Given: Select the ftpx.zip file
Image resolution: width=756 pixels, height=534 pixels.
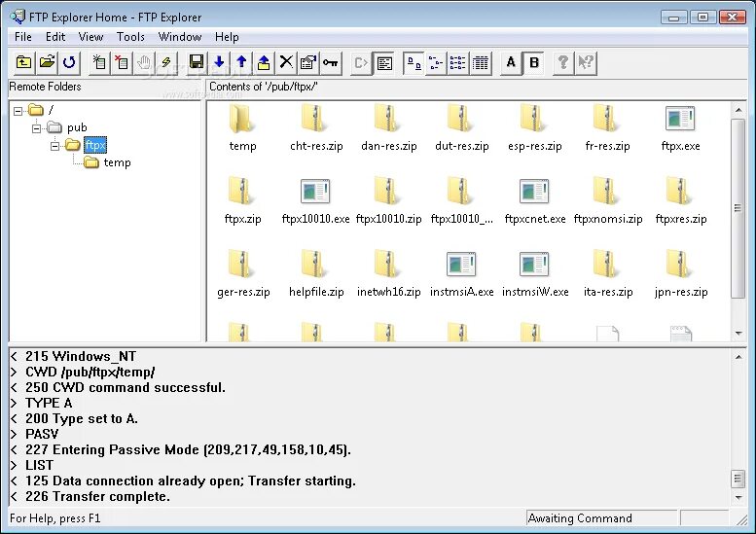Looking at the screenshot, I should (242, 201).
